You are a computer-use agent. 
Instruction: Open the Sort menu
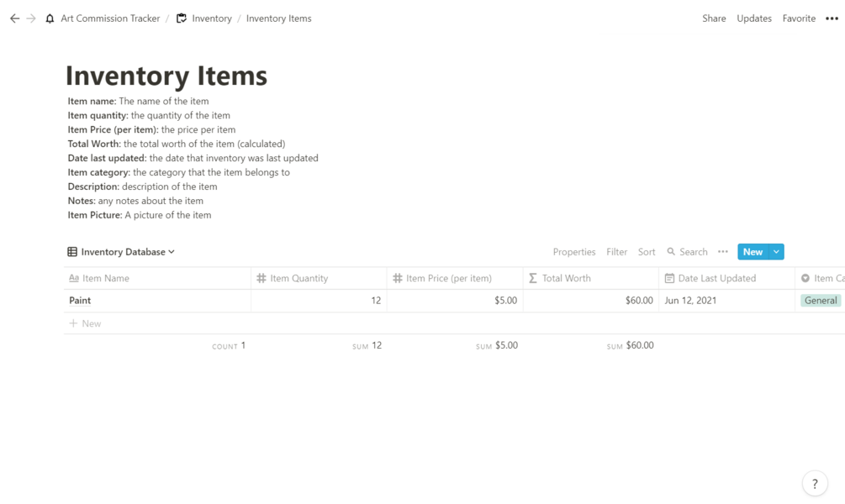[x=647, y=252]
